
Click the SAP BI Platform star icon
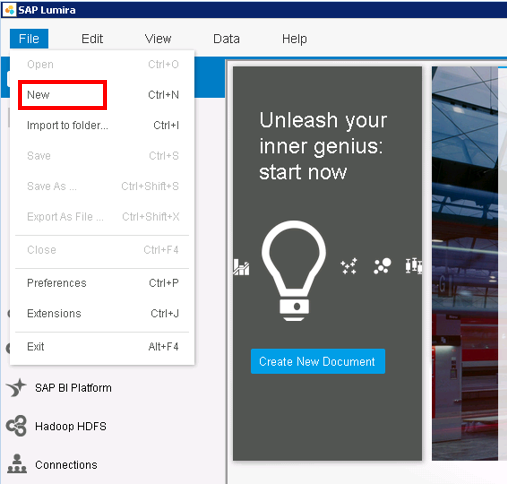(16, 388)
